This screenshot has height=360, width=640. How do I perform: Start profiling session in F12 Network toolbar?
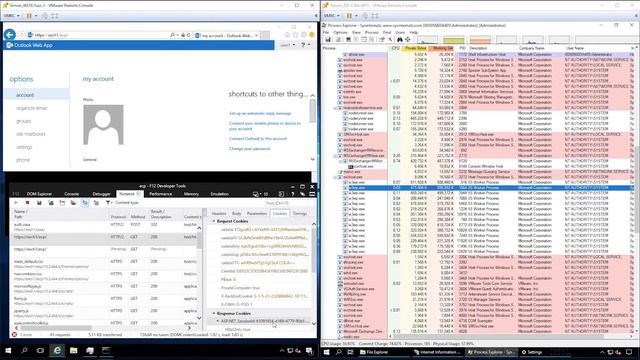(x=16, y=202)
